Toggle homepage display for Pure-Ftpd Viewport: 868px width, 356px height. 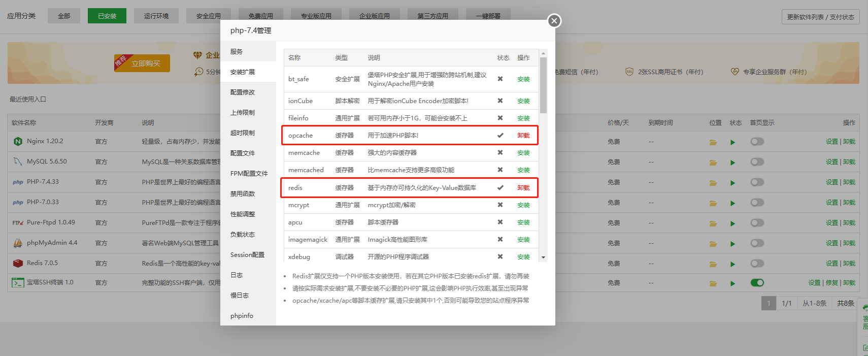pos(757,223)
